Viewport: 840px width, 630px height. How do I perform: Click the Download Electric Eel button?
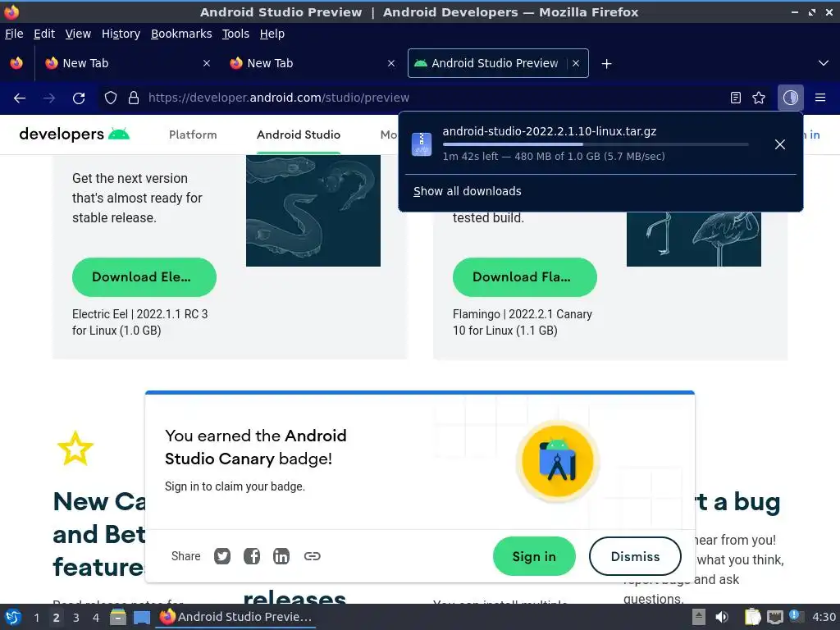click(x=144, y=277)
